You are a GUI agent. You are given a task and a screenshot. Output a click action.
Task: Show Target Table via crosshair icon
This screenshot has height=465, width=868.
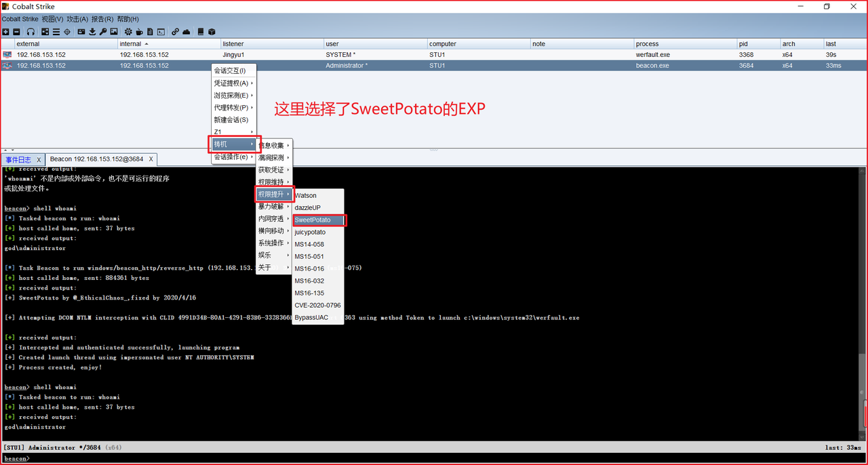tap(67, 32)
